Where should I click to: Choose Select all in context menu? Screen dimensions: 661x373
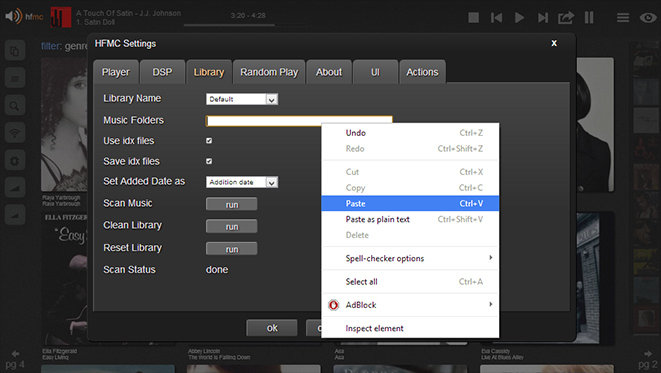tap(410, 282)
